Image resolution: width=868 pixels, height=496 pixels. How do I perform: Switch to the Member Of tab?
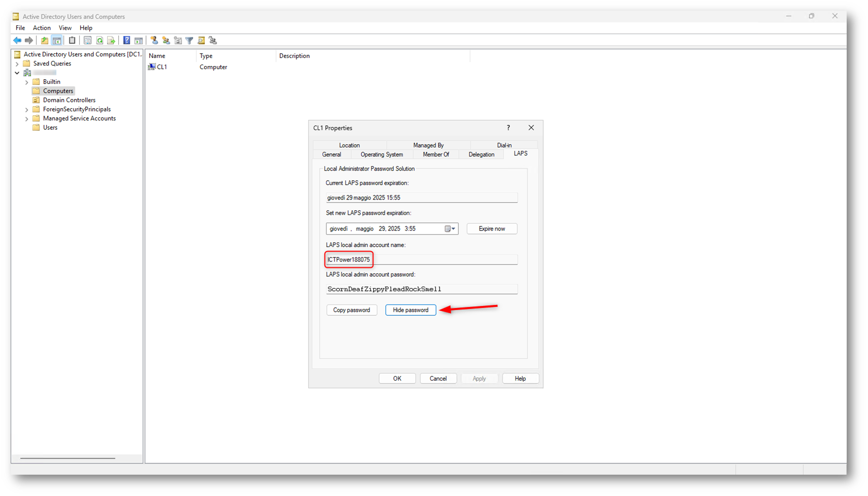point(436,154)
